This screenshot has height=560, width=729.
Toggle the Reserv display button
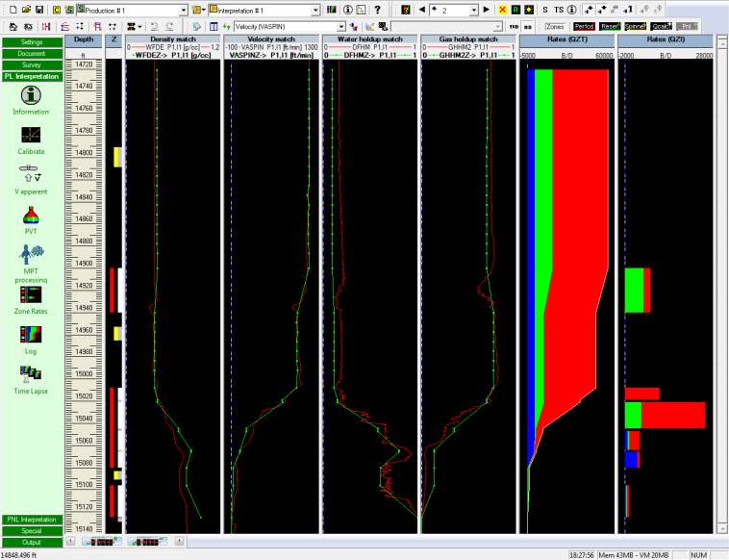tap(610, 27)
